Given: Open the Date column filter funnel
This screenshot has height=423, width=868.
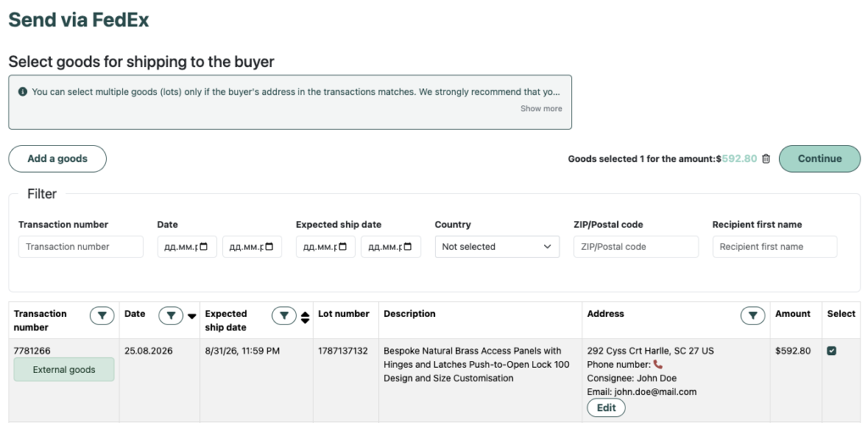Looking at the screenshot, I should [171, 315].
